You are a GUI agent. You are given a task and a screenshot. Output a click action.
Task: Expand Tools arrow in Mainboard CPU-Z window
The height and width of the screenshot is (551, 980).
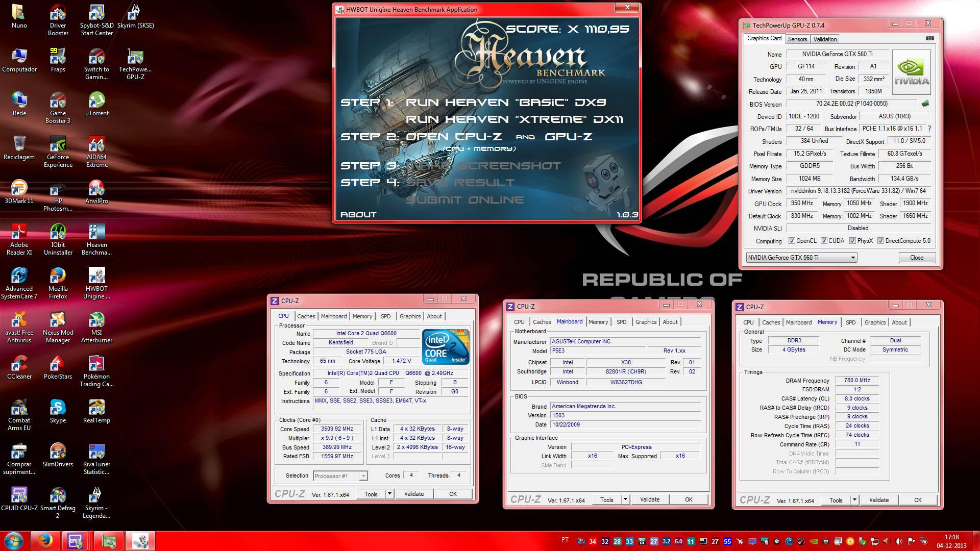625,499
